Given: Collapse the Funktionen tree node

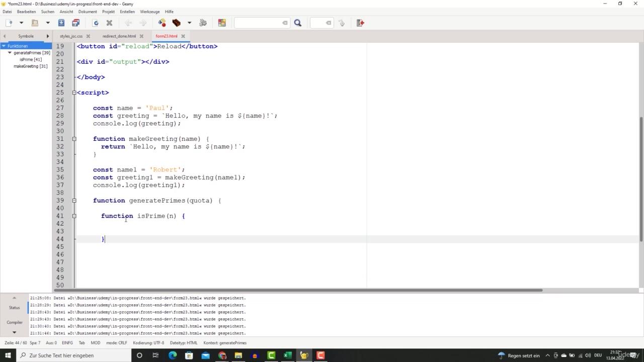Looking at the screenshot, I should [x=3, y=46].
